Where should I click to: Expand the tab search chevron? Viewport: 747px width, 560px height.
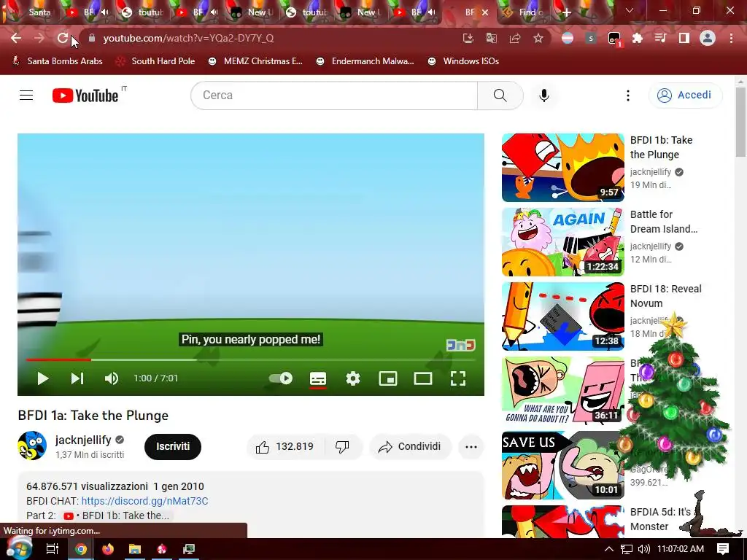(630, 10)
